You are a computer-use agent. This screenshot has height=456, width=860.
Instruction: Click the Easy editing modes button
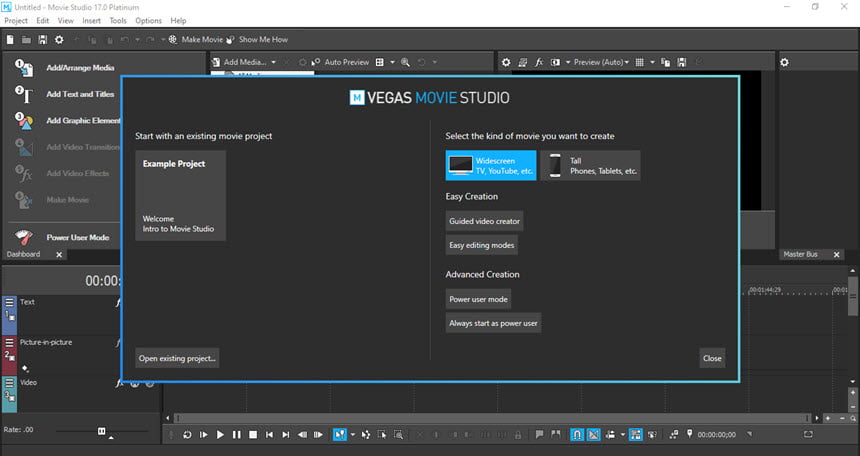point(482,245)
